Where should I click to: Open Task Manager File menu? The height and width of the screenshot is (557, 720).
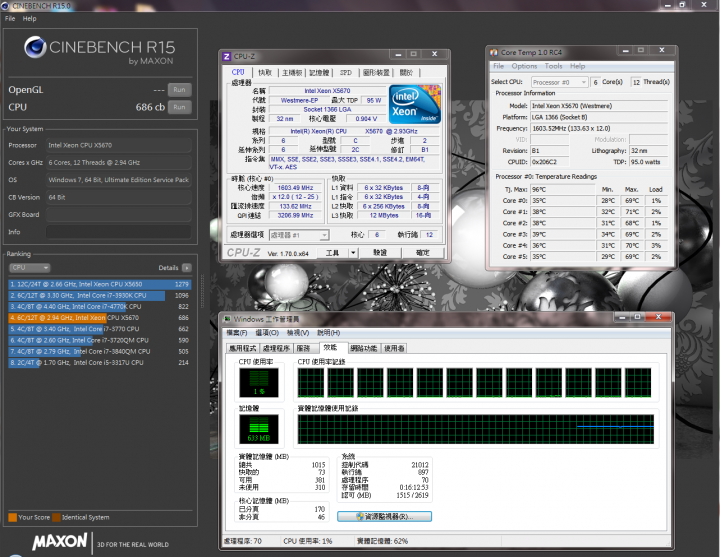[x=237, y=332]
